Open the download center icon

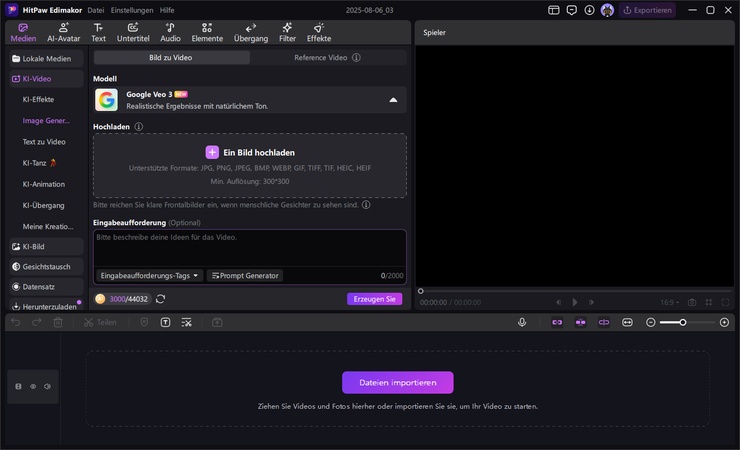589,10
